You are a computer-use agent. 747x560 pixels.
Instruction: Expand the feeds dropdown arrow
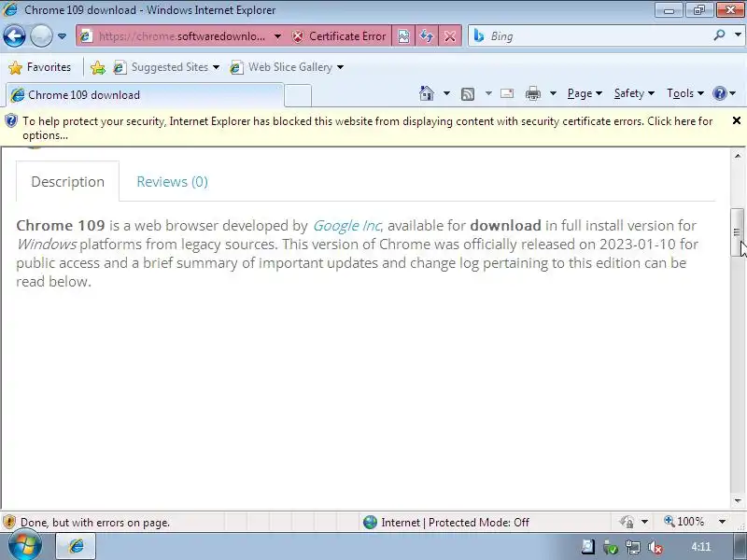click(488, 93)
